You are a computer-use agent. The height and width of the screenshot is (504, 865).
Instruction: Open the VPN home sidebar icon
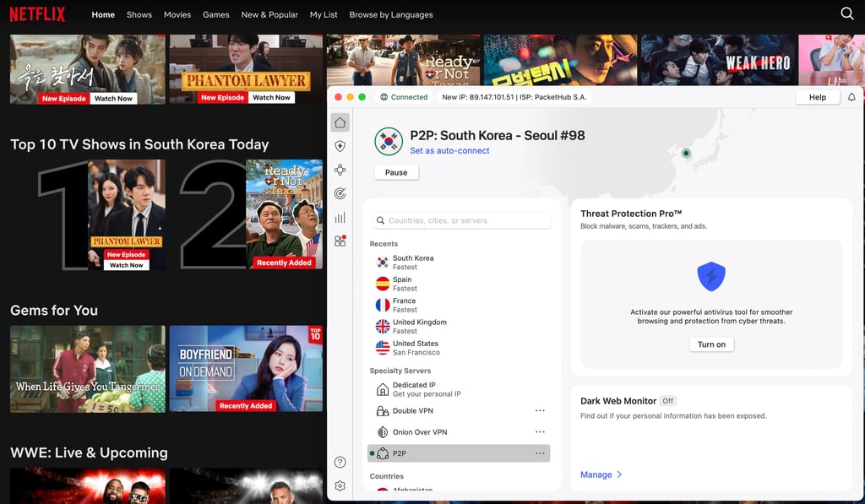pos(340,122)
